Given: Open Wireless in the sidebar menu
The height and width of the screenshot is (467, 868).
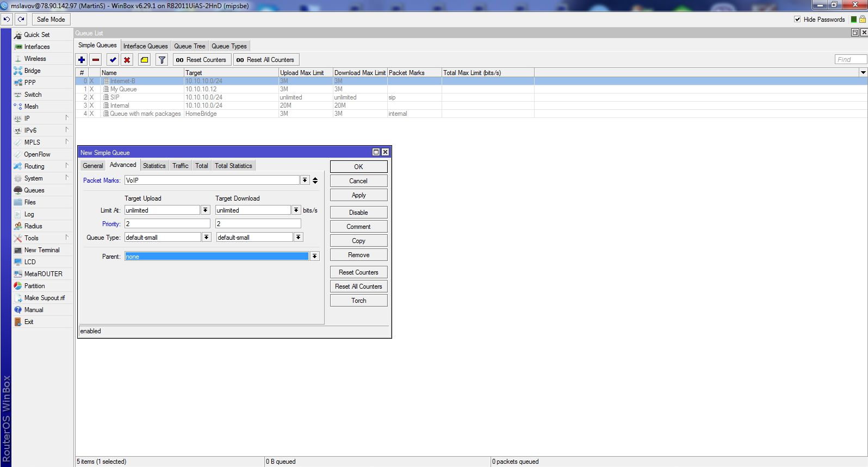Looking at the screenshot, I should point(35,59).
